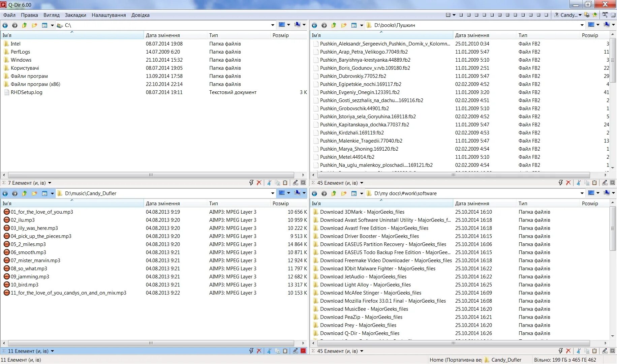This screenshot has width=617, height=364.
Task: Go forward in the D:\my docs software pane
Action: pyautogui.click(x=324, y=193)
